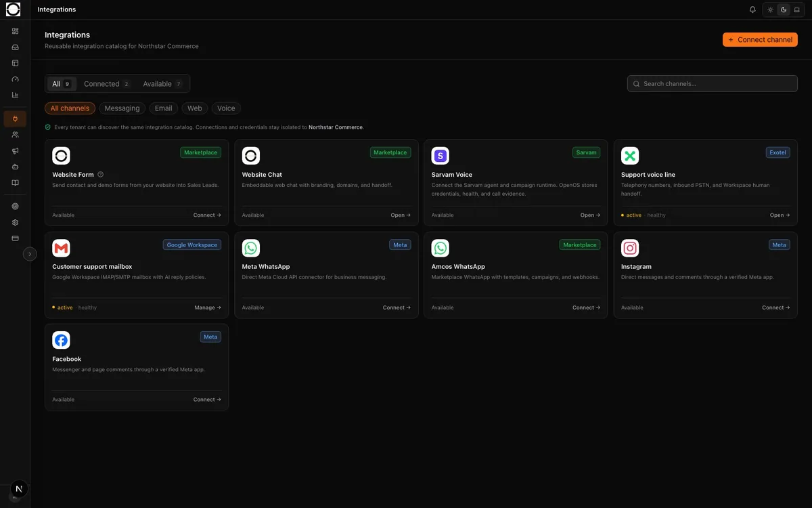The image size is (812, 508).
Task: Click the Website Form card logo
Action: click(x=61, y=156)
